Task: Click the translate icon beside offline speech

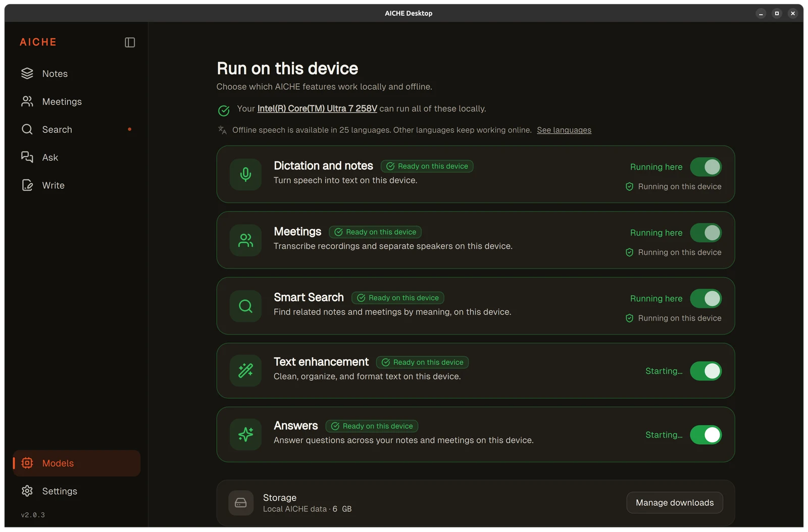Action: [222, 130]
